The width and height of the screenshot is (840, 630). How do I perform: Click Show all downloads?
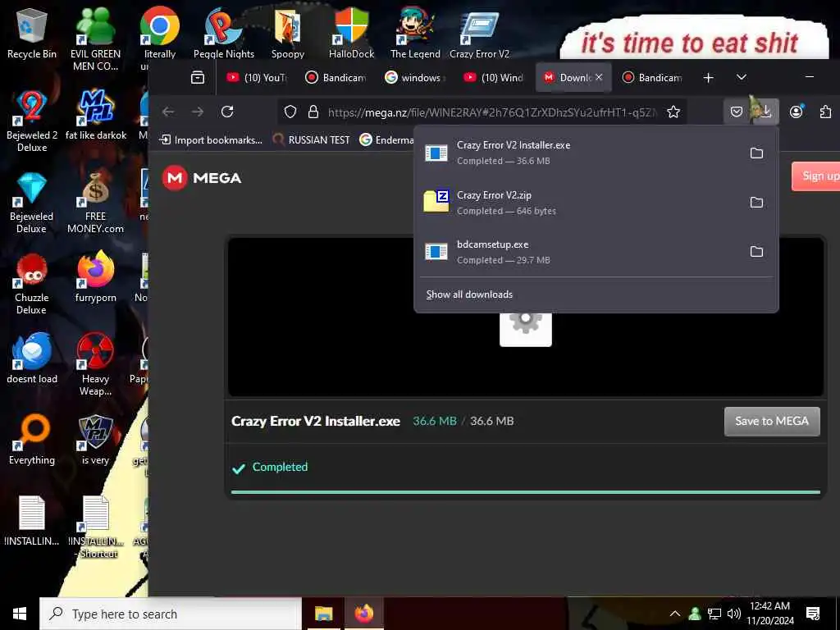coord(469,294)
